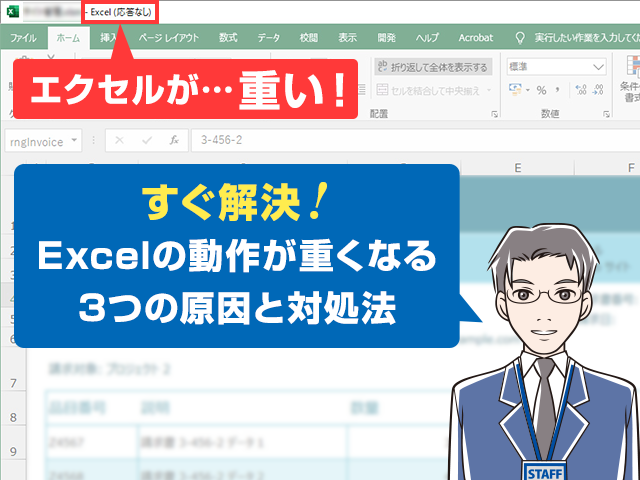The width and height of the screenshot is (640, 480).
Task: Open the データ ribbon tab
Action: coord(269,38)
